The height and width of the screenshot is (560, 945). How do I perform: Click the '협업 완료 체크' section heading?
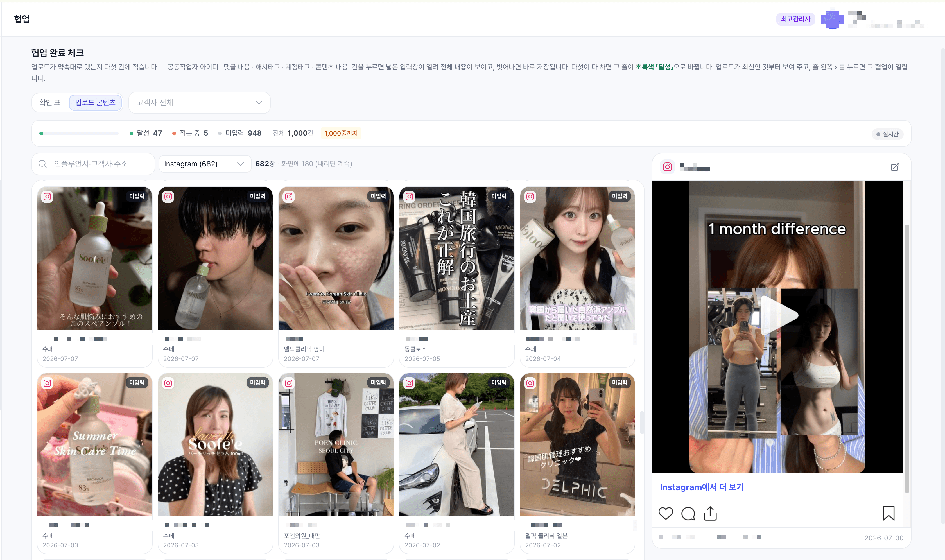[57, 53]
